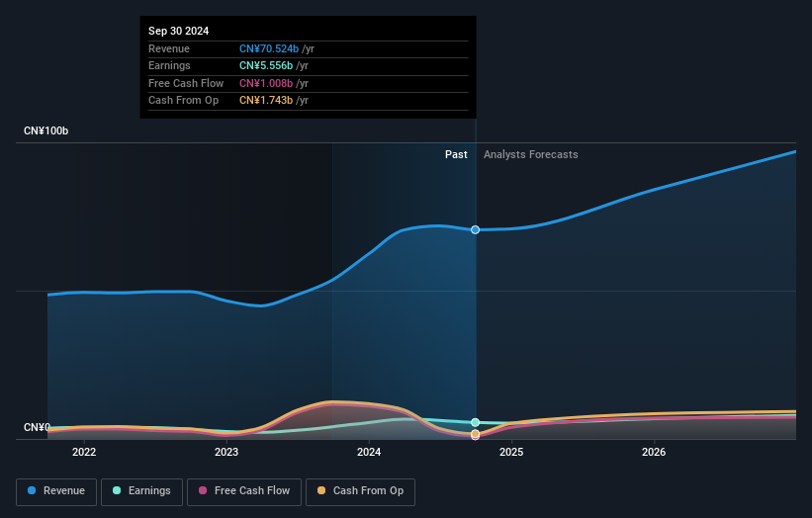Click the CN¥0 y-axis label
The height and width of the screenshot is (518, 812).
click(37, 427)
